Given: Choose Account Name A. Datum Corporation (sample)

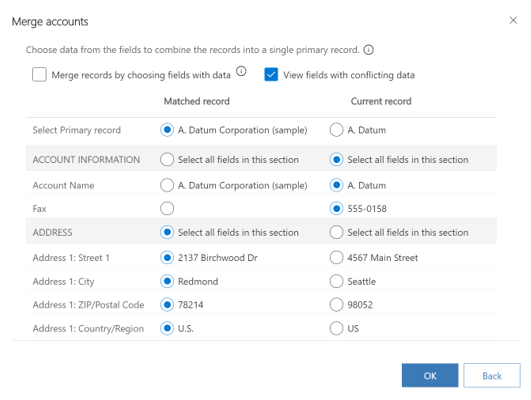Looking at the screenshot, I should (167, 186).
